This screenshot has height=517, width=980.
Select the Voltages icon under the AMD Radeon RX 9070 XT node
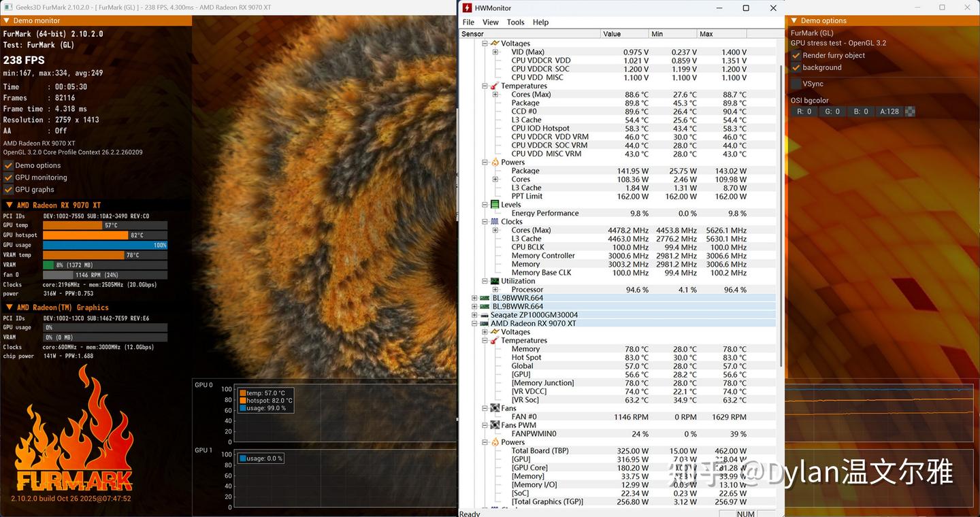pos(495,332)
